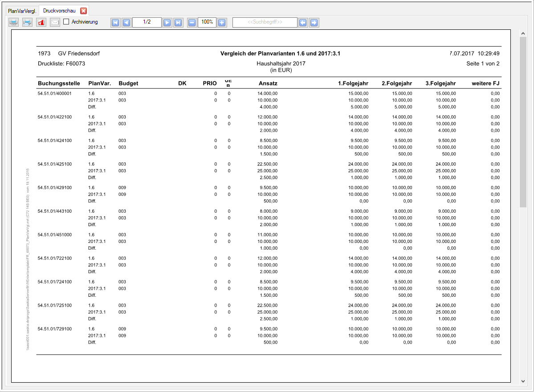Screen dimensions: 534x392
Task: Export the report via red PDF icon
Action: 41,22
